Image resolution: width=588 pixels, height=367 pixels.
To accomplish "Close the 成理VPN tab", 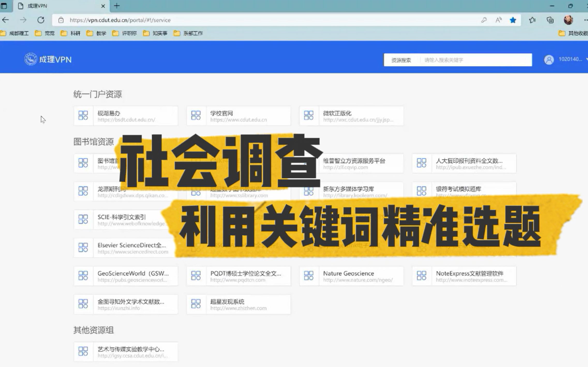I will click(103, 6).
